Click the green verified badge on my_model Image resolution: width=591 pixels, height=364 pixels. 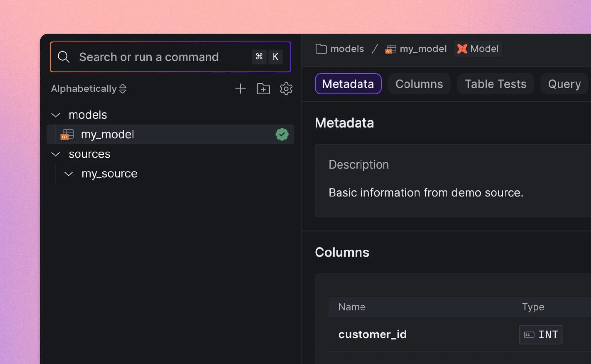pyautogui.click(x=282, y=134)
